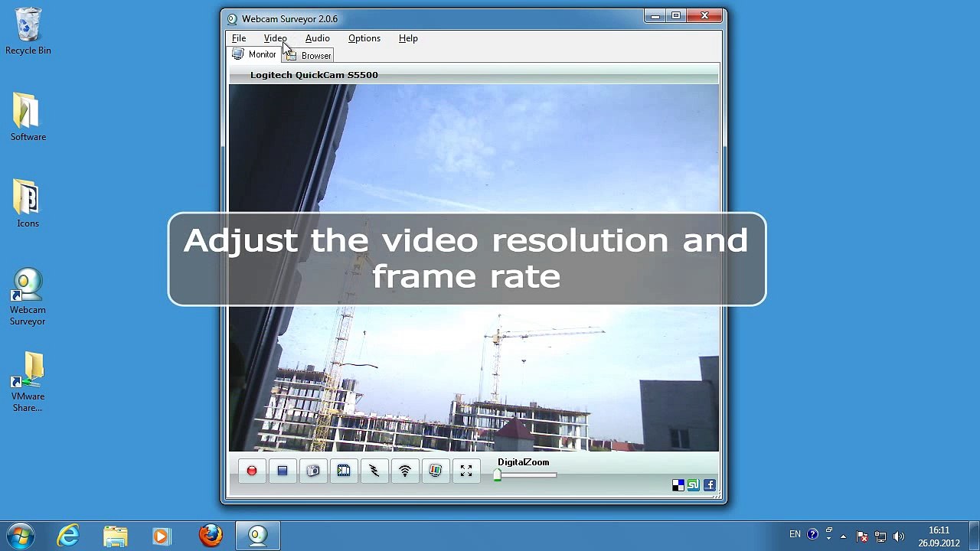Open the language bar options menu
Screen dimensions: 980x551
828,540
